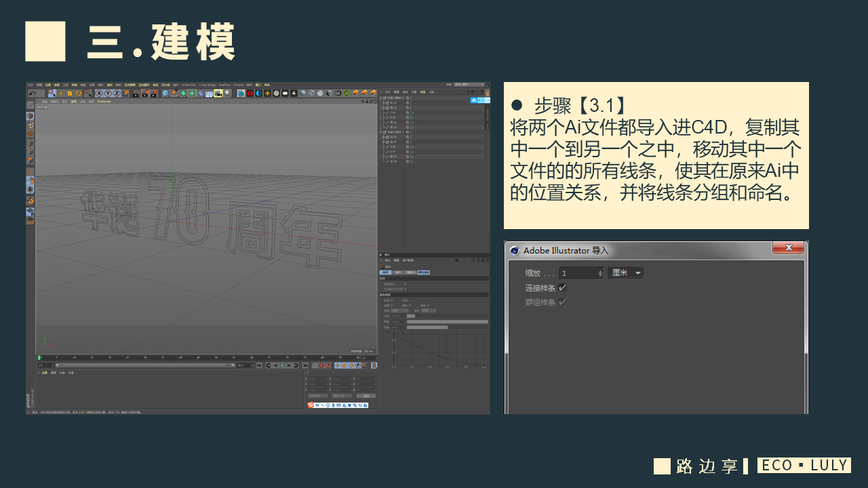Expand the second child null under 华诞70周年-2
This screenshot has width=868, height=488.
(x=384, y=108)
